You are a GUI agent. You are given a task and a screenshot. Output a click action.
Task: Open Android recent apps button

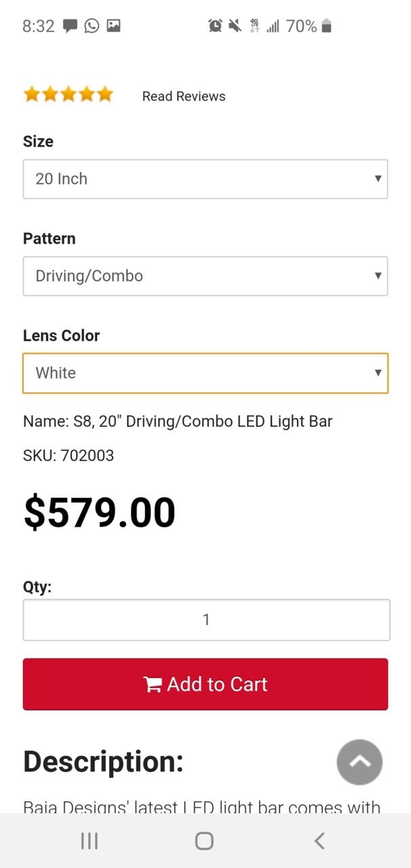90,841
